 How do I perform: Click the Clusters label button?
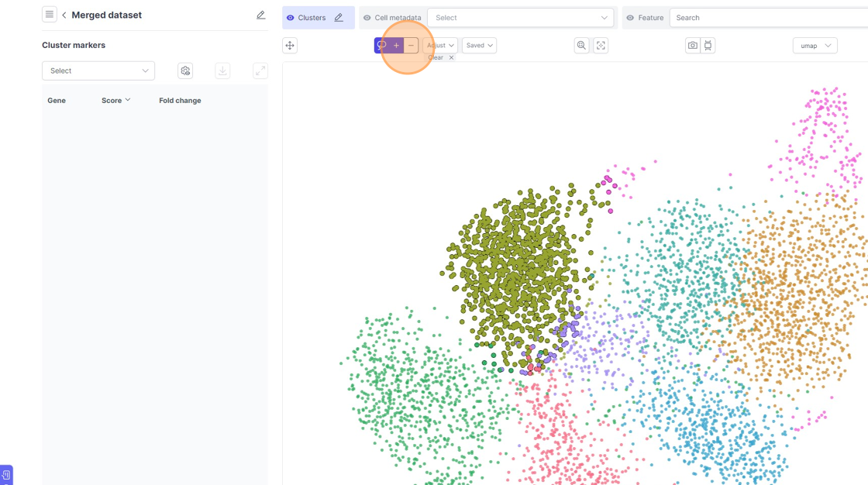pyautogui.click(x=312, y=18)
